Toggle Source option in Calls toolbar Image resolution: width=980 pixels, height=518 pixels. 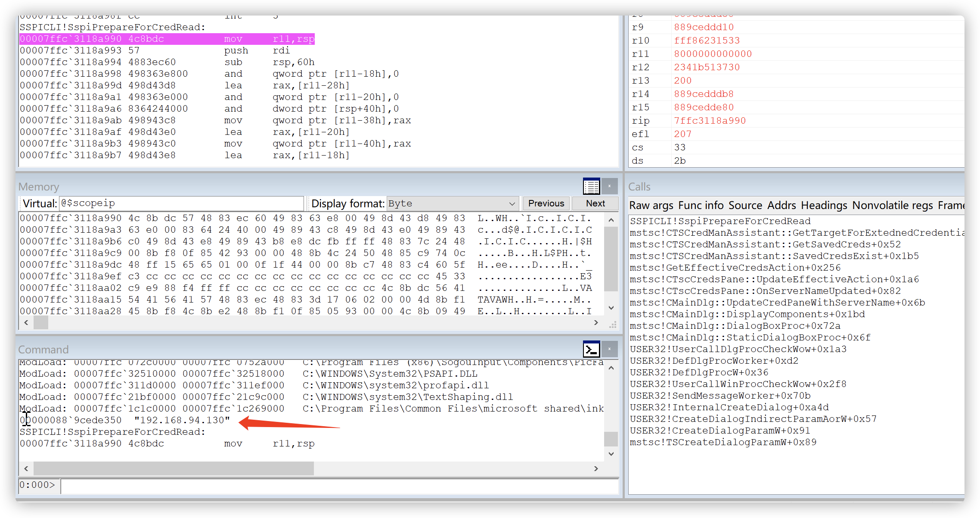coord(745,206)
